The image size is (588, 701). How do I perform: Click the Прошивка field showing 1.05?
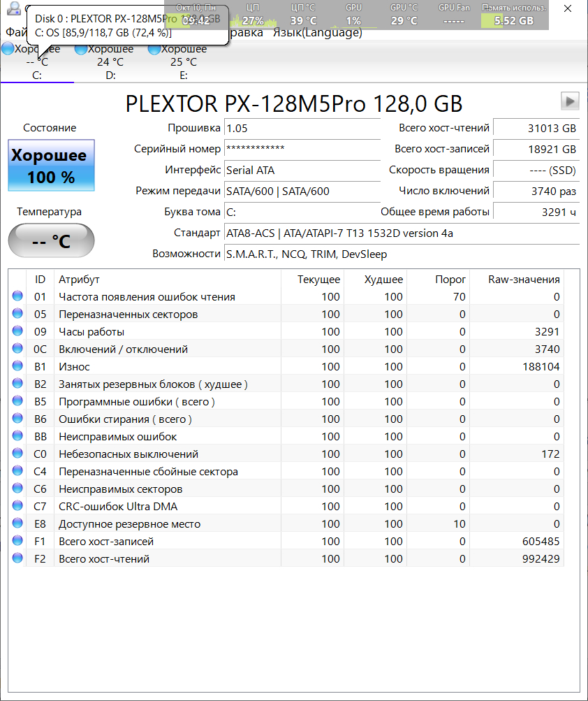pyautogui.click(x=302, y=129)
